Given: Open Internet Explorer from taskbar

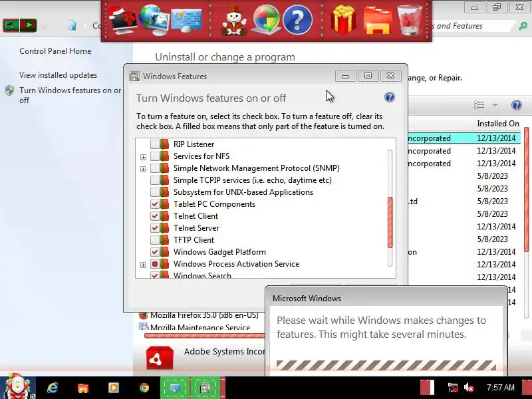Looking at the screenshot, I should click(53, 388).
